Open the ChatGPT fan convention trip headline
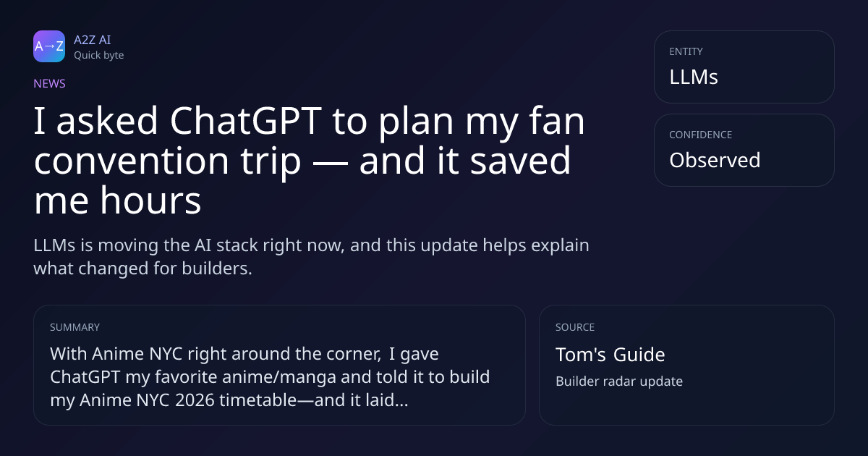 [310, 161]
